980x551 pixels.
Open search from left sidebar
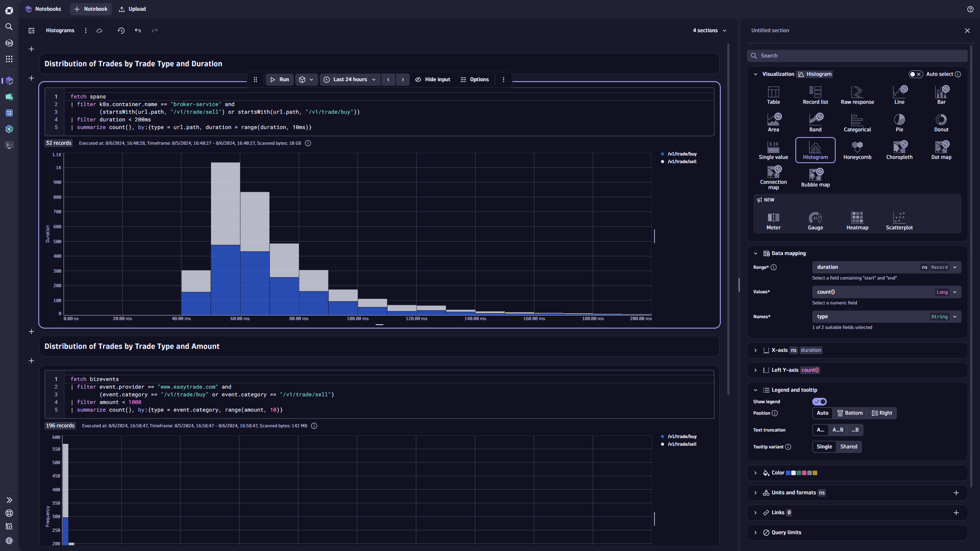coord(9,27)
